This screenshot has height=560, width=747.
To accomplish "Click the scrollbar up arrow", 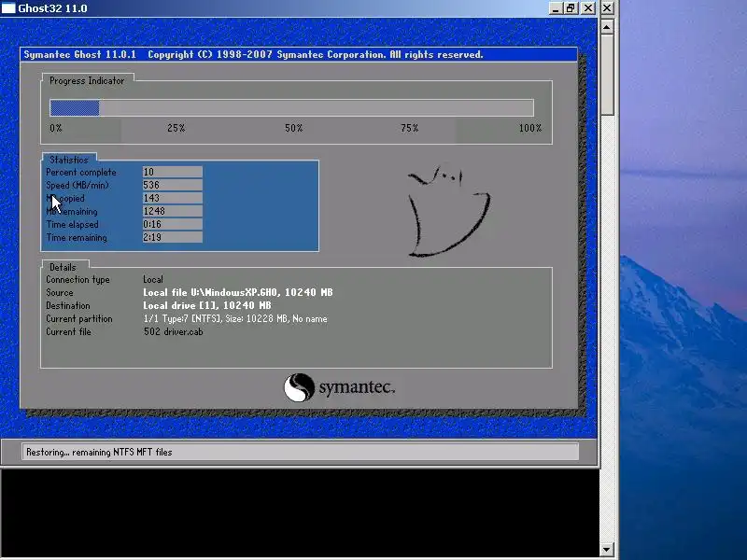I will pos(606,27).
